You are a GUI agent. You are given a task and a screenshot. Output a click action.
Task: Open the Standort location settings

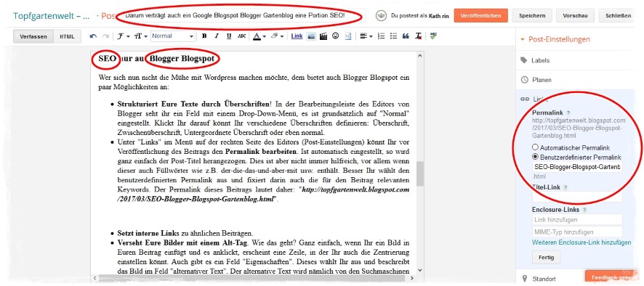tap(544, 279)
